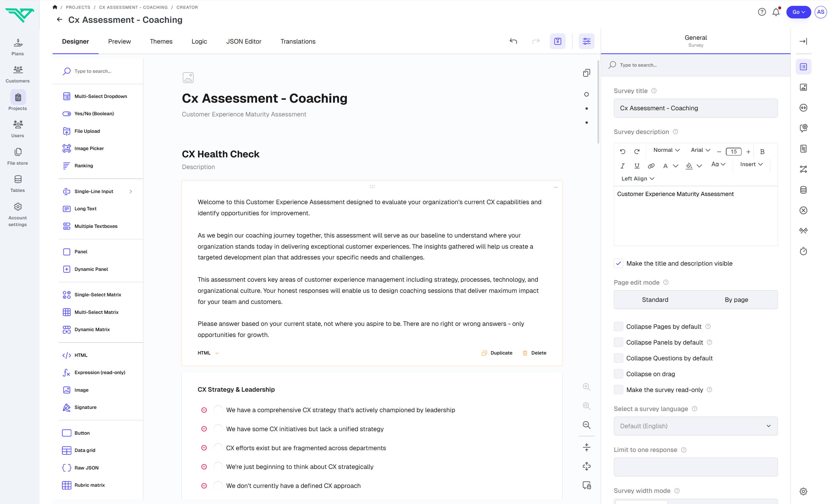Viewport: 830px width, 504px height.
Task: Open the Themes tab
Action: tap(161, 42)
